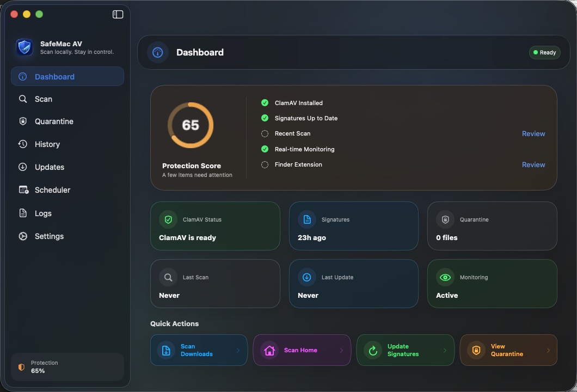Click the "ClamAV is ready" text
The width and height of the screenshot is (577, 392).
(187, 238)
